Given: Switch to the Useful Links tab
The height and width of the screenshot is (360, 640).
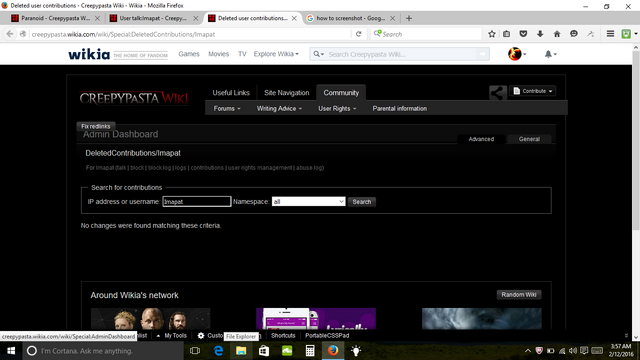Looking at the screenshot, I should (x=231, y=93).
